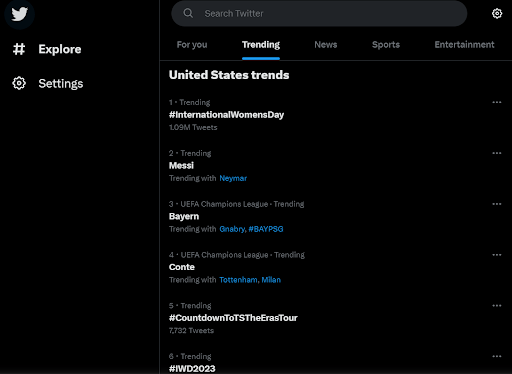Open the #CountdownToTSTheErasTour trend
The height and width of the screenshot is (374, 512).
click(x=233, y=318)
